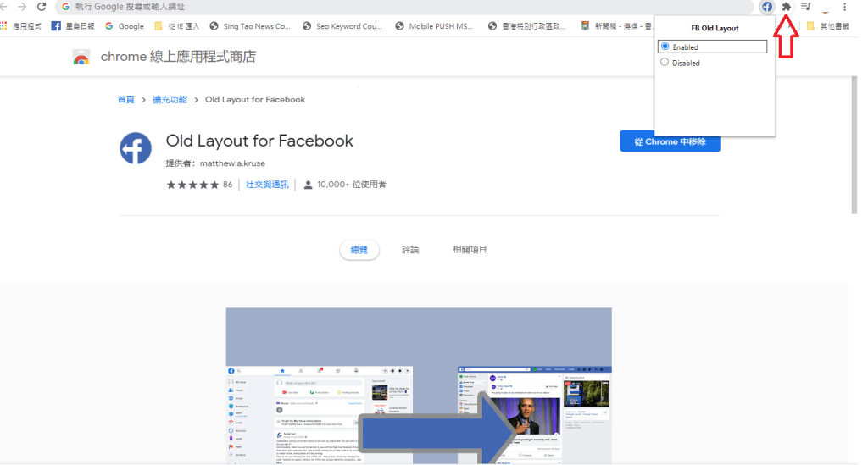Click the 從 Chrome 中移除 button

[x=670, y=141]
